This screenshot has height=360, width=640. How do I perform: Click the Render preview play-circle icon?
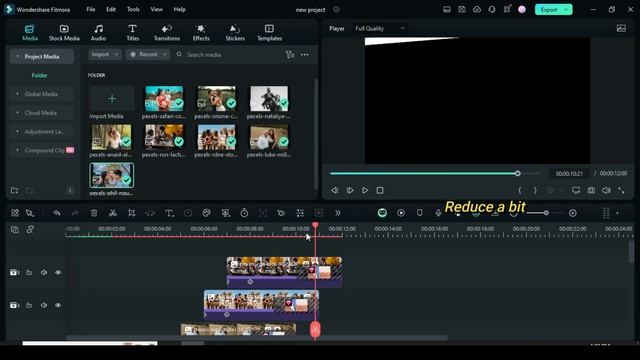coord(401,213)
